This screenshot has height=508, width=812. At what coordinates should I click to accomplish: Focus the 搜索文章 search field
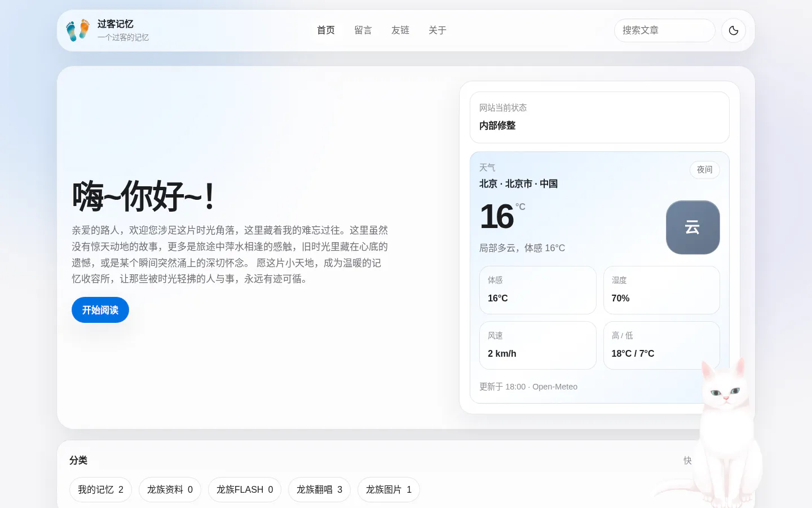coord(664,30)
